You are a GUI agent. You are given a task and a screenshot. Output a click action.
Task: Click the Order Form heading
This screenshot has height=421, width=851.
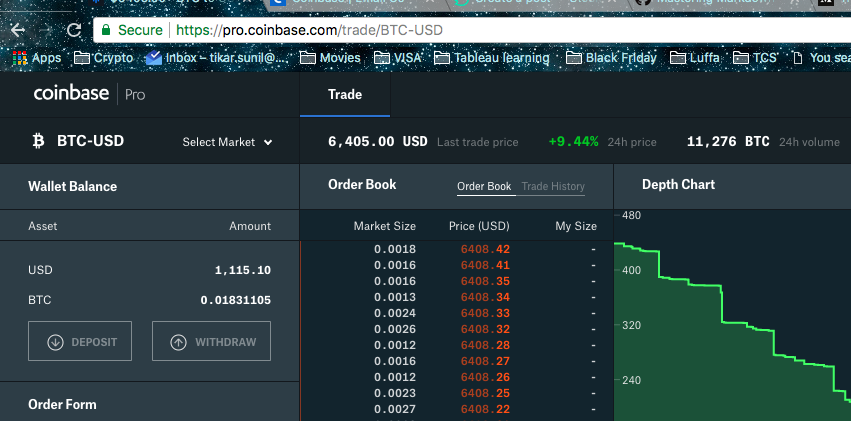pyautogui.click(x=62, y=405)
